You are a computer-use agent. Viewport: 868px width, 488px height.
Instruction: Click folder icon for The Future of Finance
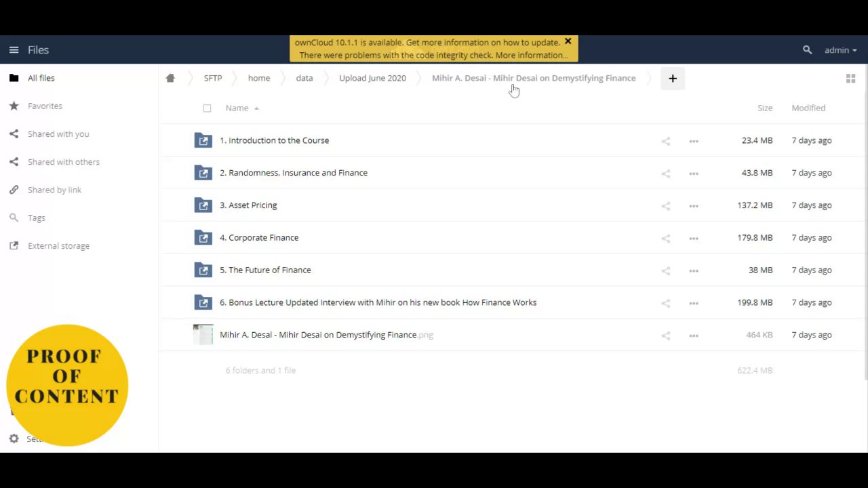tap(203, 270)
